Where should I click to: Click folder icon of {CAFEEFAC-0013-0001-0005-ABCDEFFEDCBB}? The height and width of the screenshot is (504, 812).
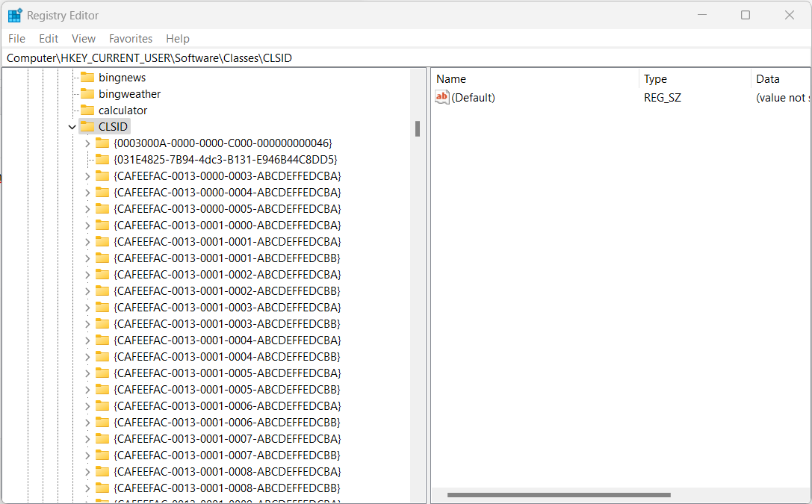[102, 390]
